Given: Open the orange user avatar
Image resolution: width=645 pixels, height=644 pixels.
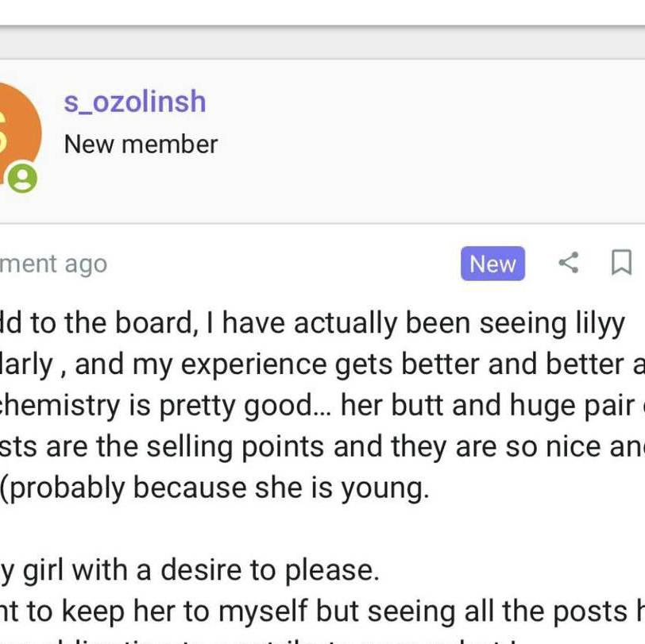Looking at the screenshot, I should (x=16, y=131).
